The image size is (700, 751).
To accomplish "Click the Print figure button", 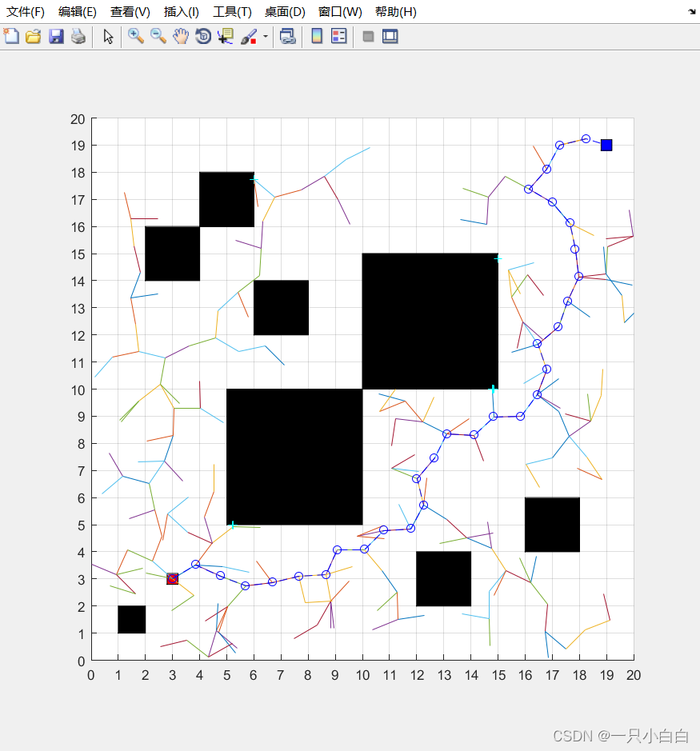I will 78,36.
